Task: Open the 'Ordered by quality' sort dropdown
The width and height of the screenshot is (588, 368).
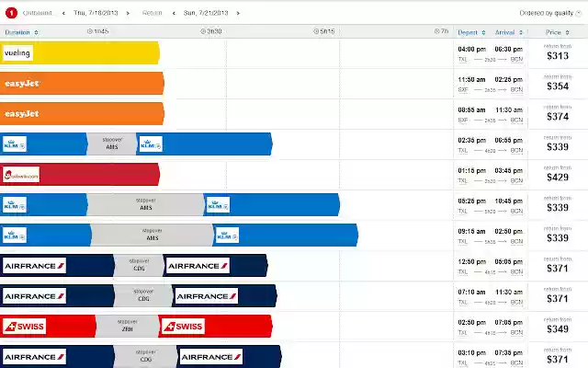Action: [549, 13]
